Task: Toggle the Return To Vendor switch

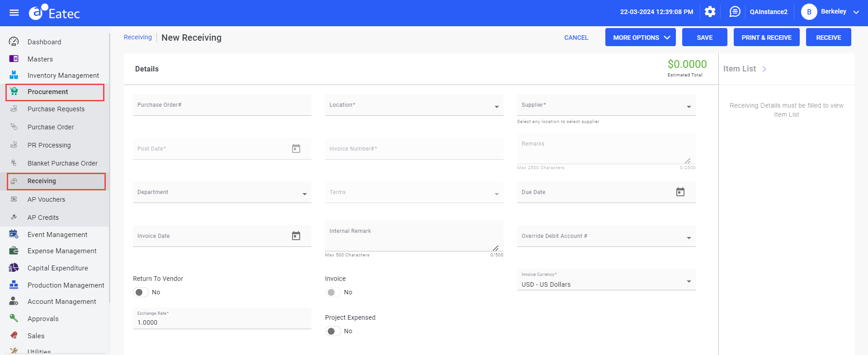Action: [x=141, y=293]
